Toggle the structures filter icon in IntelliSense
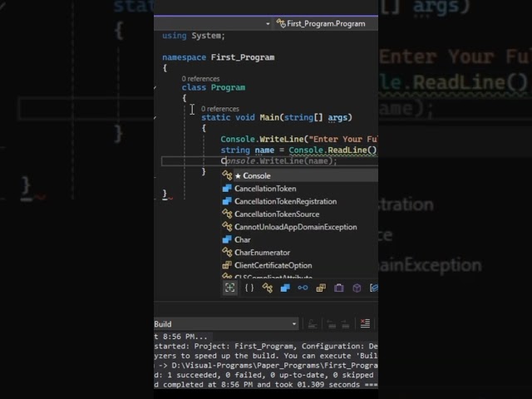This screenshot has width=532, height=399. 285,288
